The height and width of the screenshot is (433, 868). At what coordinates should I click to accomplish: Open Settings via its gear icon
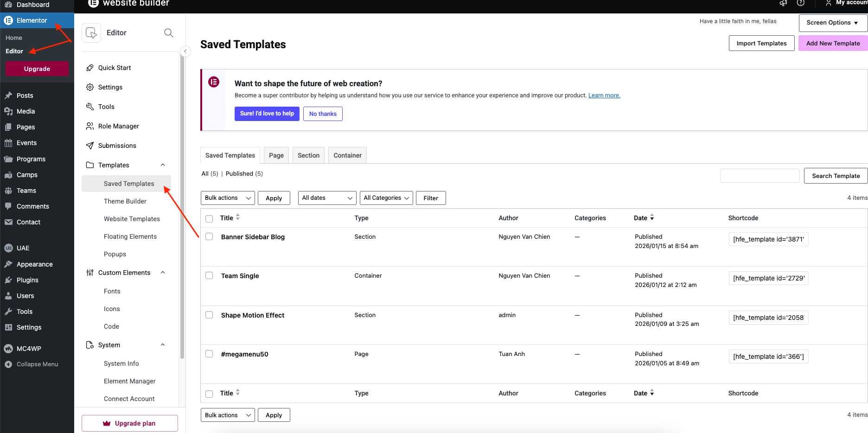click(90, 88)
